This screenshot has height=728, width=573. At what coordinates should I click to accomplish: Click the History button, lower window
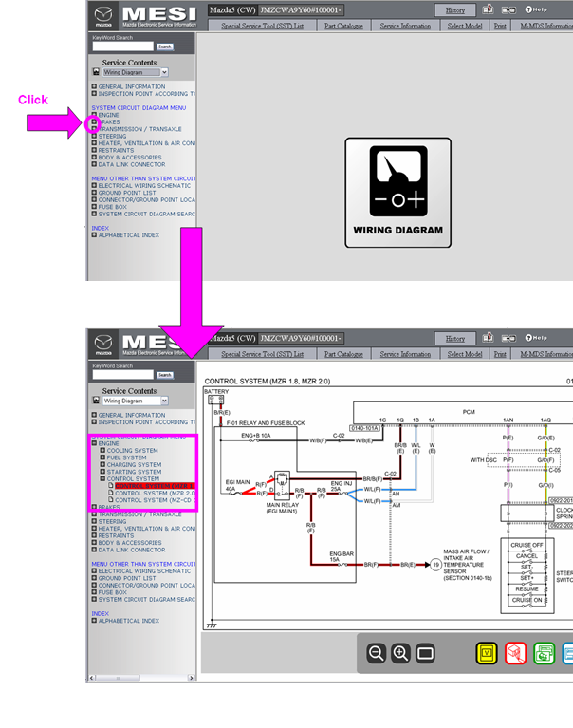[x=454, y=339]
